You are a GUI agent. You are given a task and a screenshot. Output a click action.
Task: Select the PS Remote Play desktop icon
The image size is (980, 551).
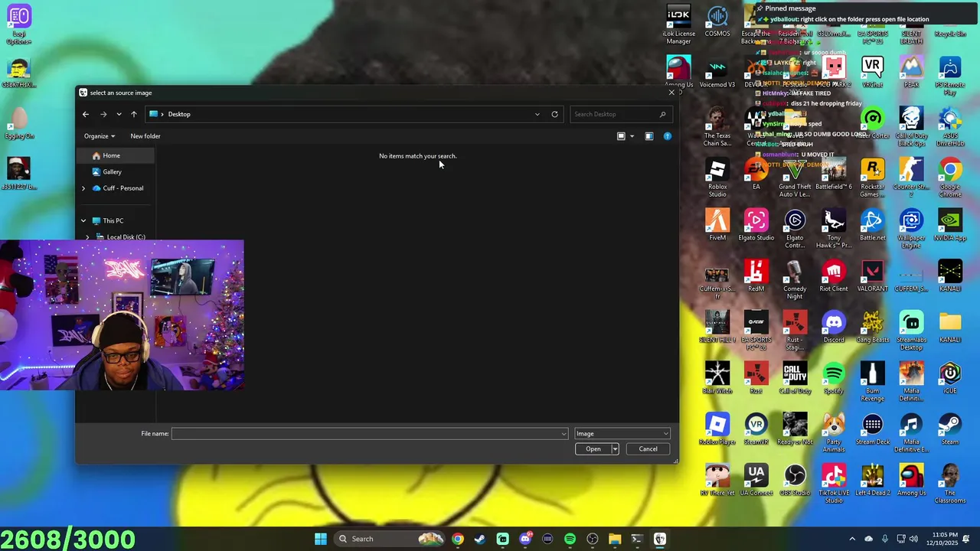coord(950,77)
